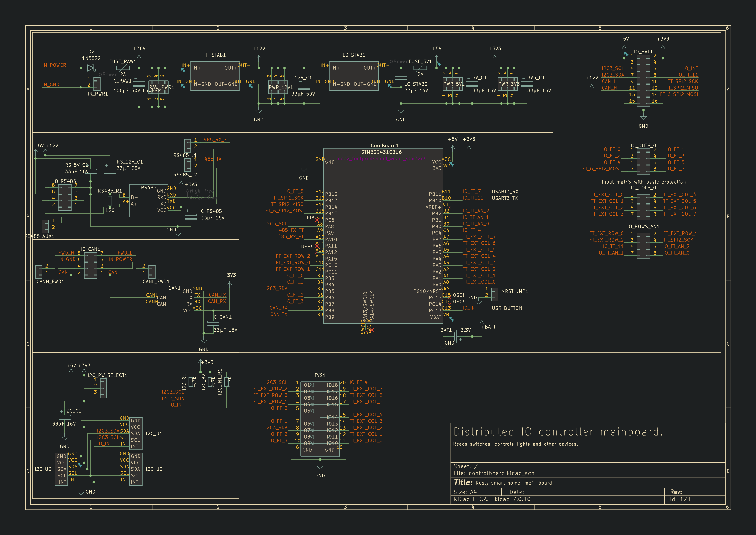Select the D2 1N5822 diode symbol

91,68
